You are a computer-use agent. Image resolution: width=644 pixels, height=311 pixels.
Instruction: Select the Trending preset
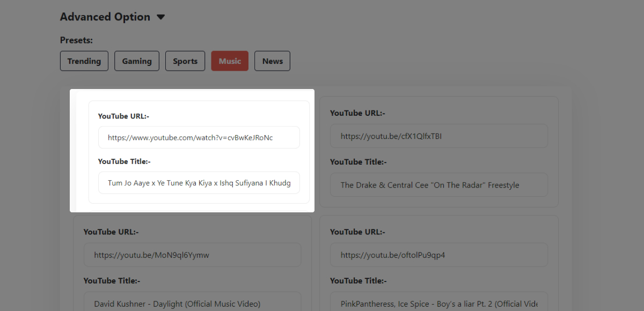coord(84,61)
